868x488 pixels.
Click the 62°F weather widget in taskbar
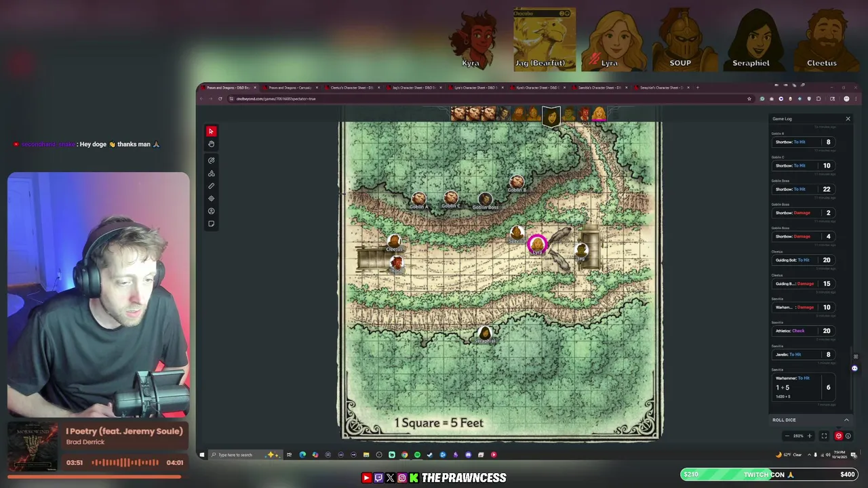[790, 455]
